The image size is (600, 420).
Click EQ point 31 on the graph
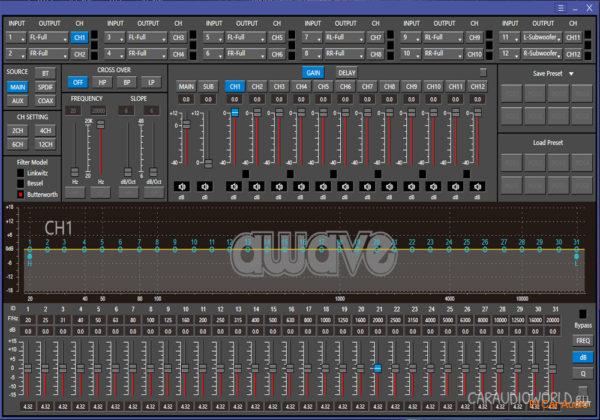click(576, 249)
